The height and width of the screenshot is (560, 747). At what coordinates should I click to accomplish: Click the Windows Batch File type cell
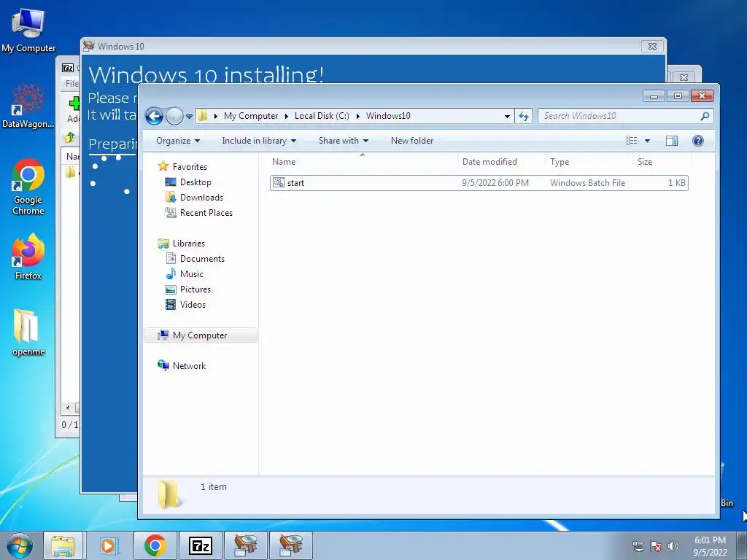click(587, 183)
